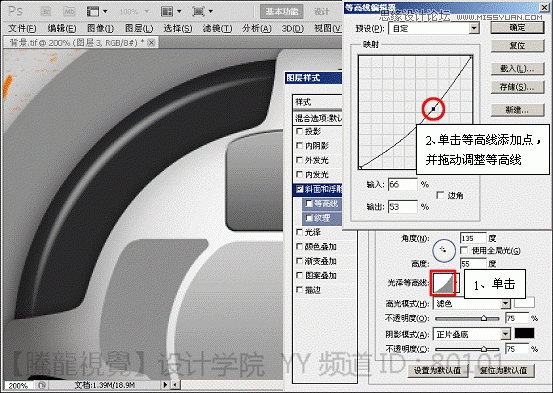Screen dimensions: 553x393
Task: Expand the view extras dropdown arrow
Action: tap(105, 12)
